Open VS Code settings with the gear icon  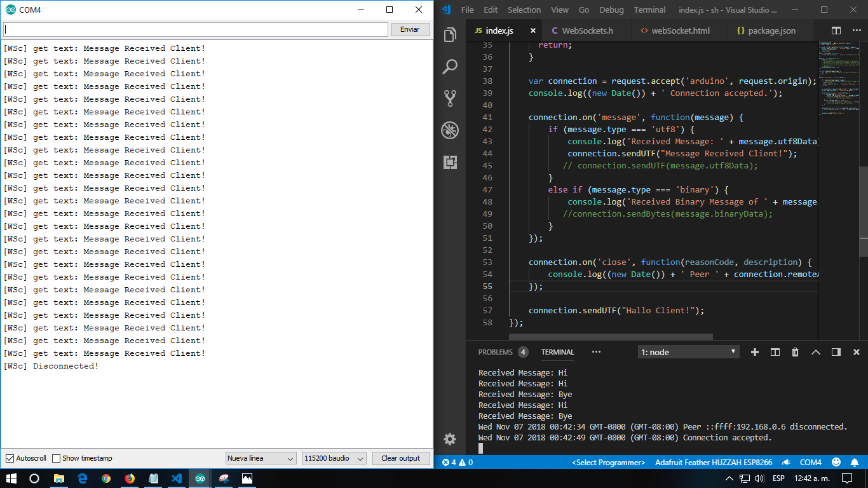pyautogui.click(x=450, y=438)
